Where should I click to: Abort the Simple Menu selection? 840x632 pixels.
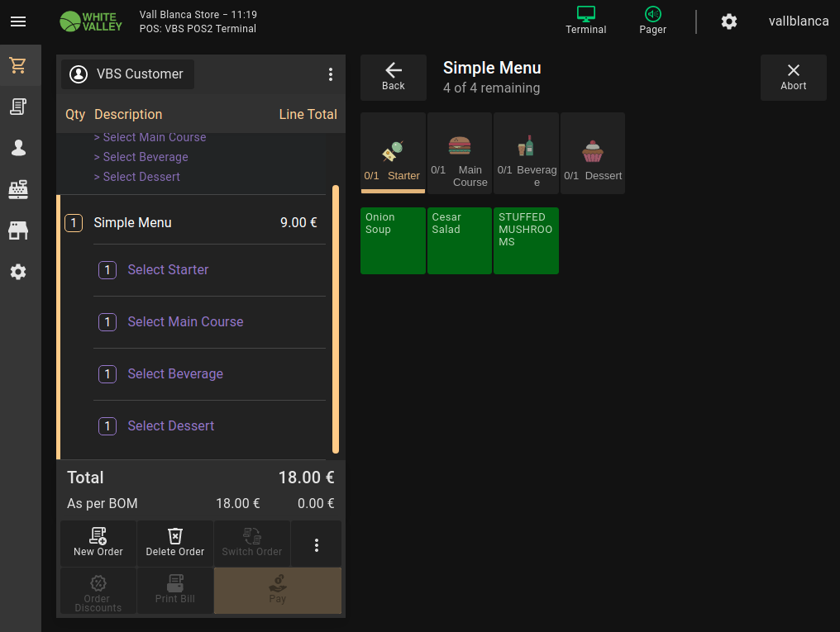793,78
